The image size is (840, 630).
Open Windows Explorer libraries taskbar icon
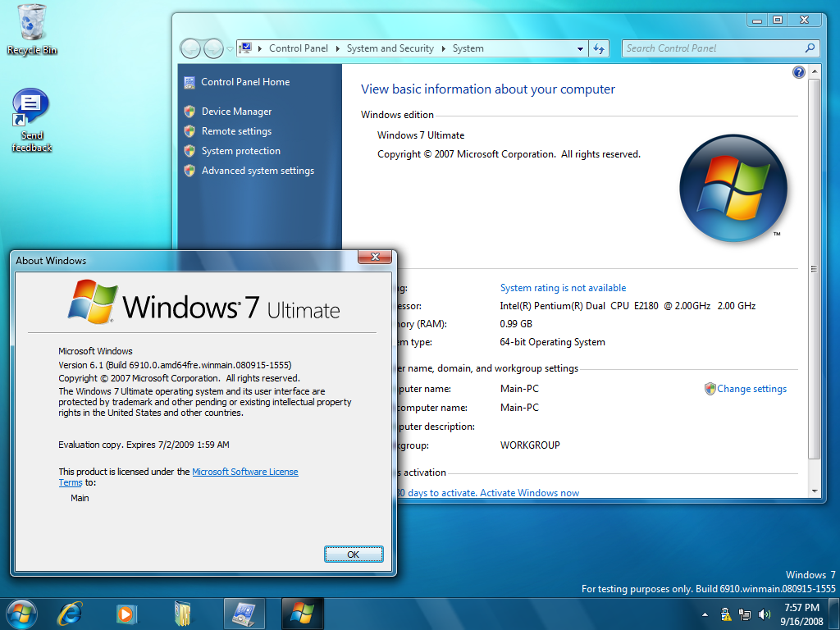(182, 613)
